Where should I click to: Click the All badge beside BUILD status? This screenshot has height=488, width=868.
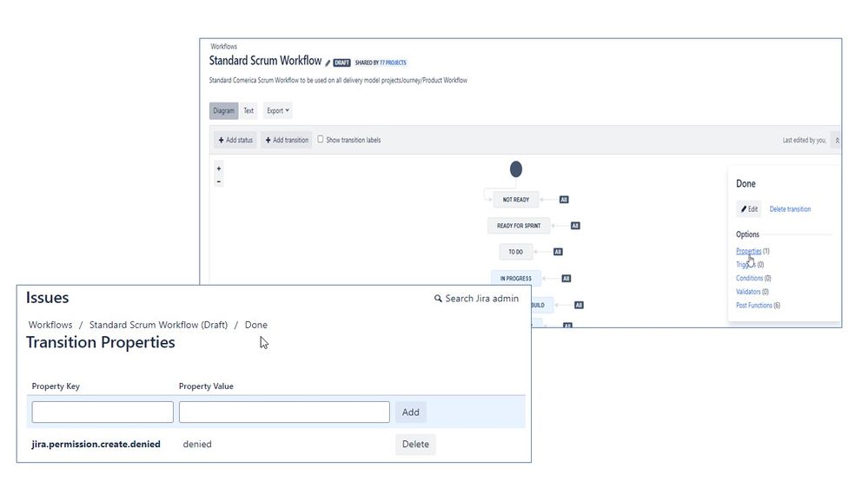click(x=579, y=305)
